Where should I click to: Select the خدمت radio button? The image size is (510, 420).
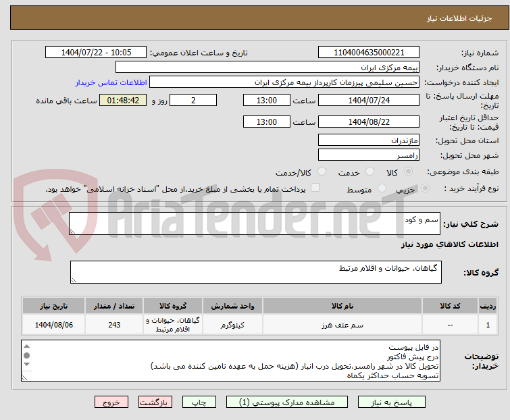[x=369, y=172]
